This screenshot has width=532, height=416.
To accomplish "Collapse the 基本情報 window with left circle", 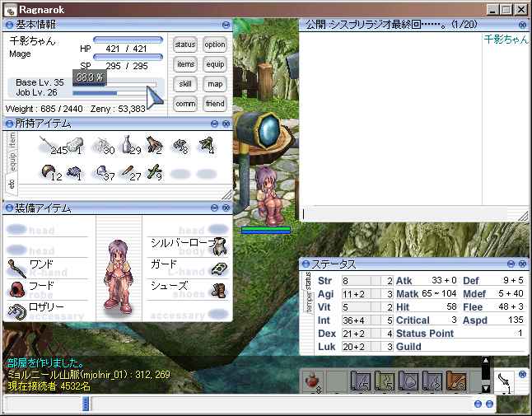I will point(10,25).
